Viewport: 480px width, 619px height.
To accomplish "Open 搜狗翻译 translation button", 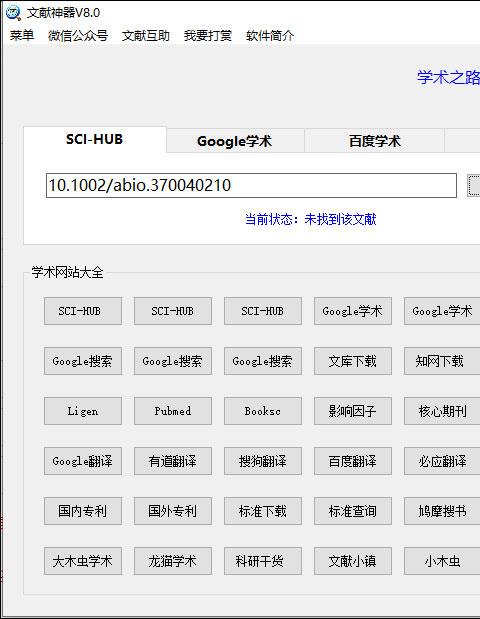I will click(x=263, y=461).
